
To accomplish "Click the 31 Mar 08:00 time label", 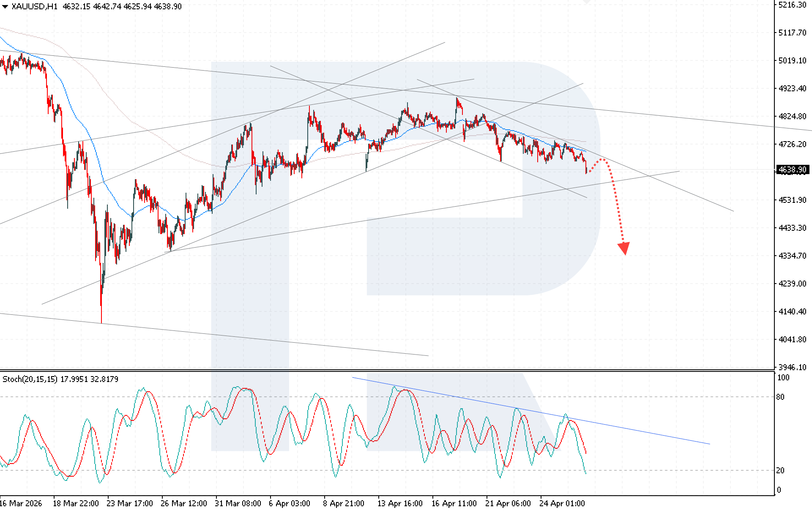I will click(x=238, y=503).
